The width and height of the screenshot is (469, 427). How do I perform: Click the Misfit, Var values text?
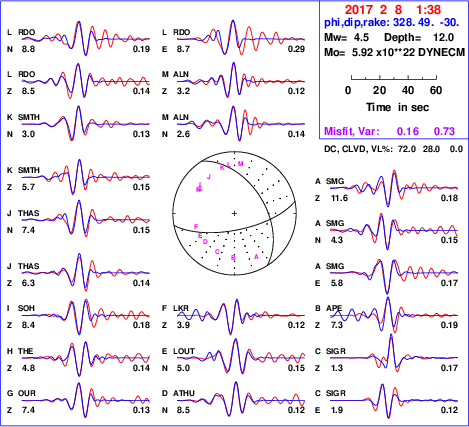coord(390,131)
